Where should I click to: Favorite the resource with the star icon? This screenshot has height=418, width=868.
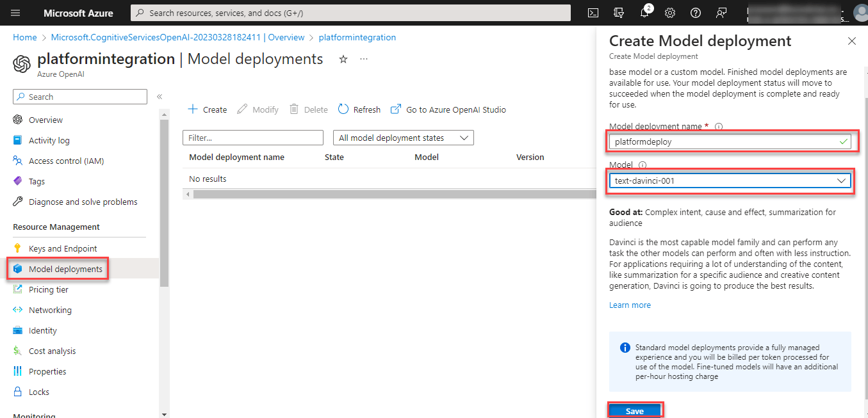coord(343,59)
